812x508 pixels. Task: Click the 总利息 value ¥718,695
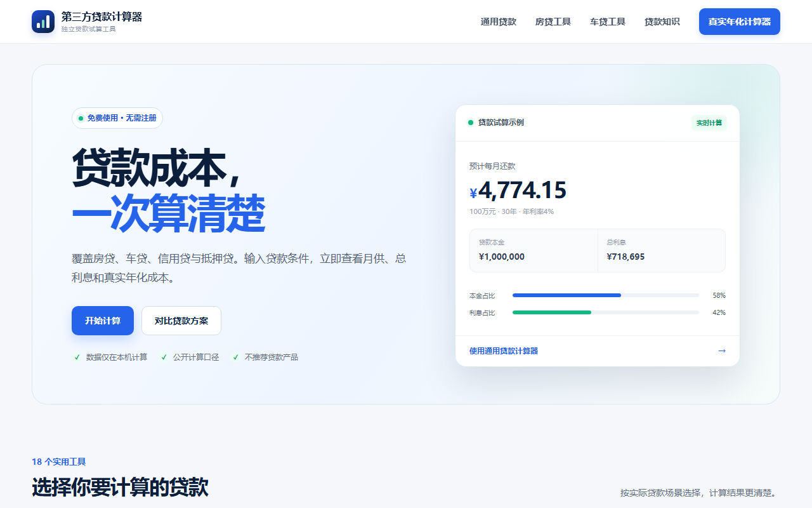625,257
